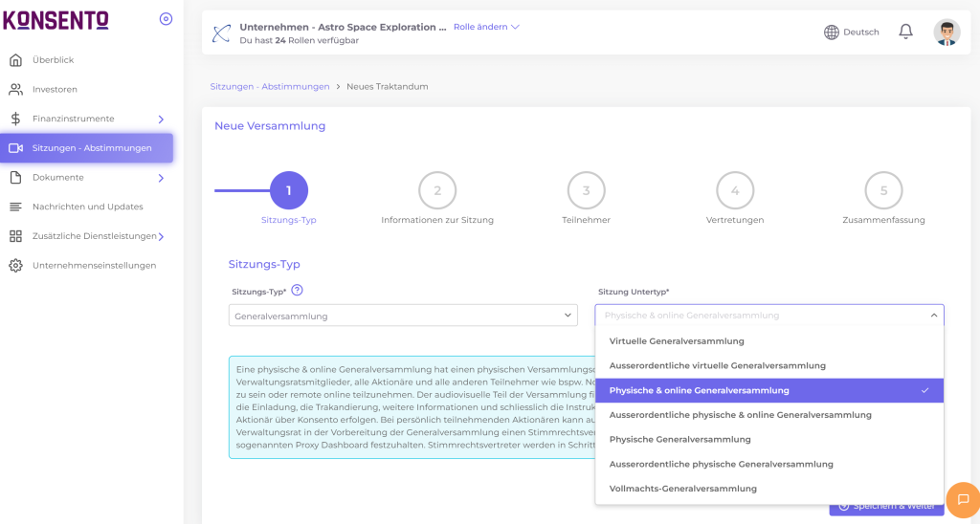Click the Astro Space Exploration company logo
This screenshot has height=524, width=980.
click(x=221, y=33)
